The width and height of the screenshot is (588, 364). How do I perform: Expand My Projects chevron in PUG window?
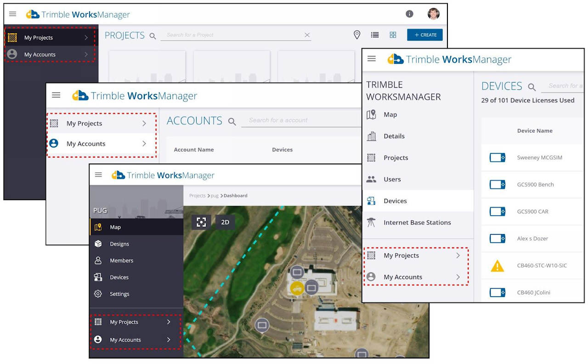point(169,322)
